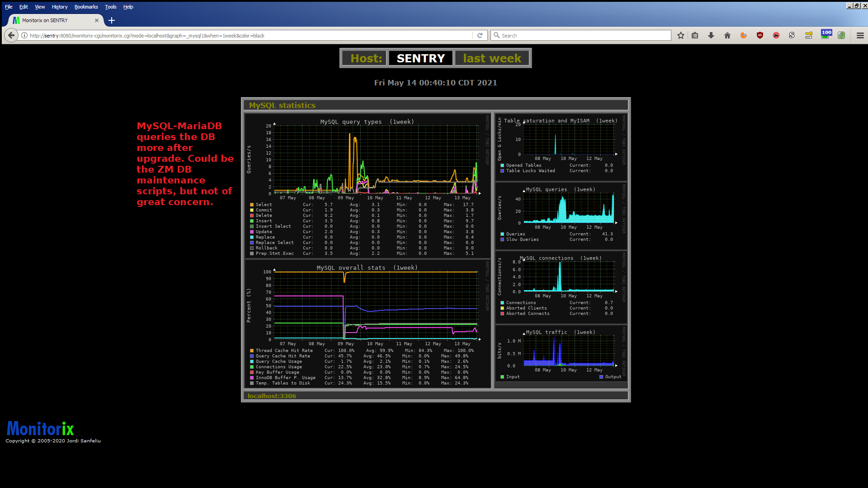868x488 pixels.
Task: Open the View menu
Action: tap(40, 7)
